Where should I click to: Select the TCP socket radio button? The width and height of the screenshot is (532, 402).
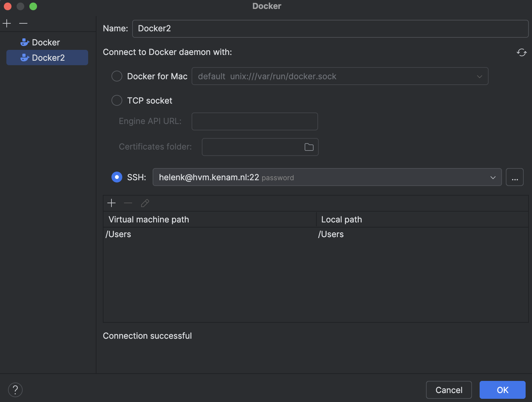pyautogui.click(x=117, y=101)
